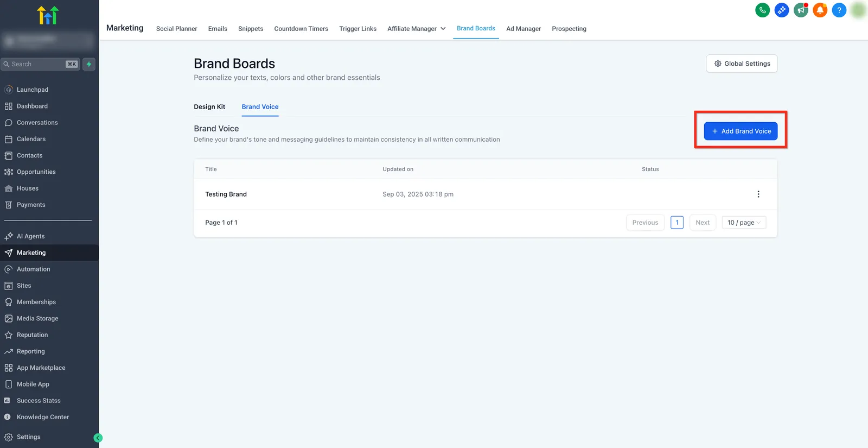The width and height of the screenshot is (868, 448).
Task: Select page 1 in pagination
Action: tap(677, 223)
